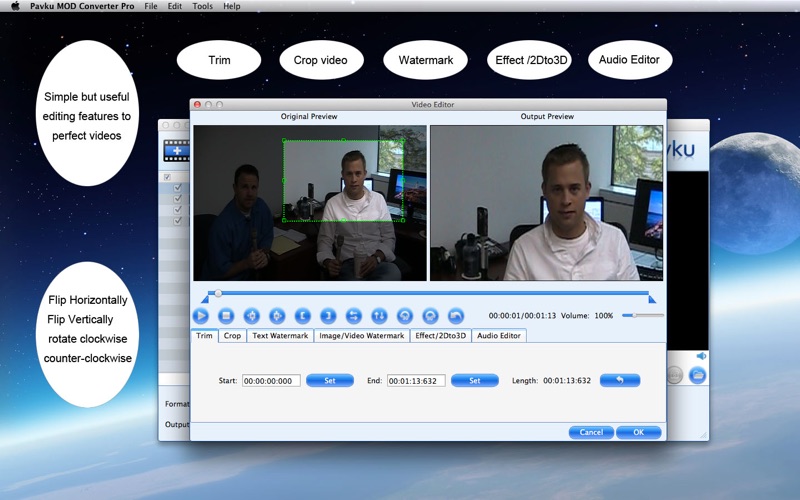Screen dimensions: 800x500
Task: Click the Output Preview video frame
Action: tap(546, 203)
